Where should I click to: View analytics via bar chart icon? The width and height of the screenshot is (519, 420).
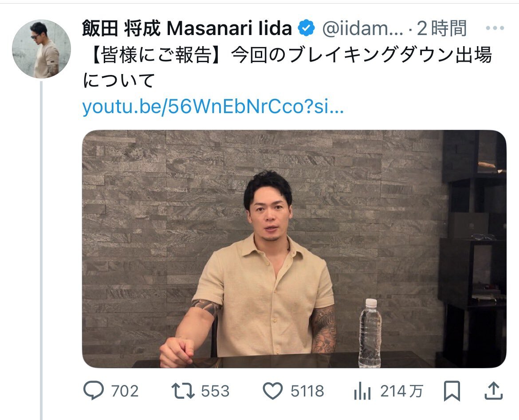tap(362, 391)
